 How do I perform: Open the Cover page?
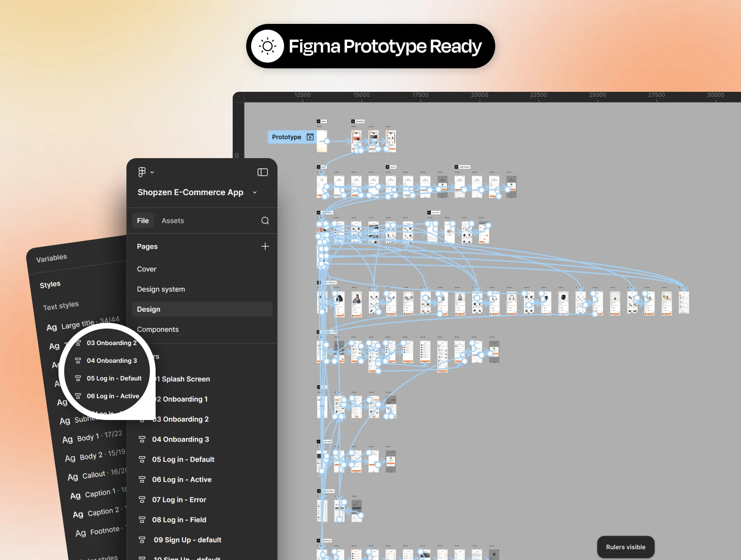coord(147,269)
